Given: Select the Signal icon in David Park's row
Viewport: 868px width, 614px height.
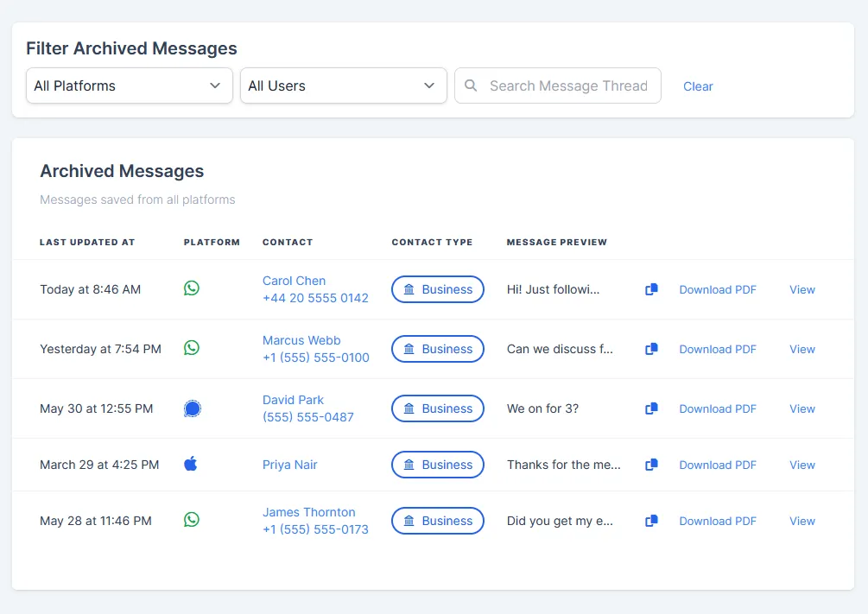Looking at the screenshot, I should click(191, 408).
